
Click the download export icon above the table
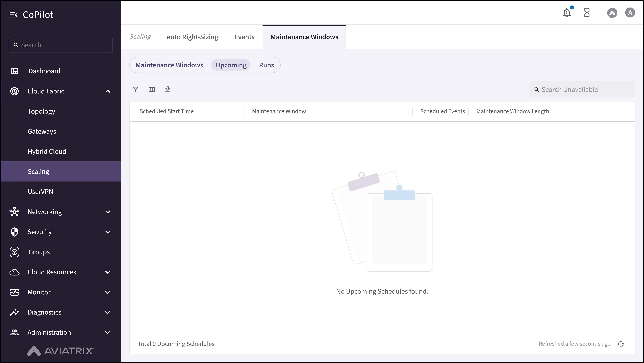[168, 89]
